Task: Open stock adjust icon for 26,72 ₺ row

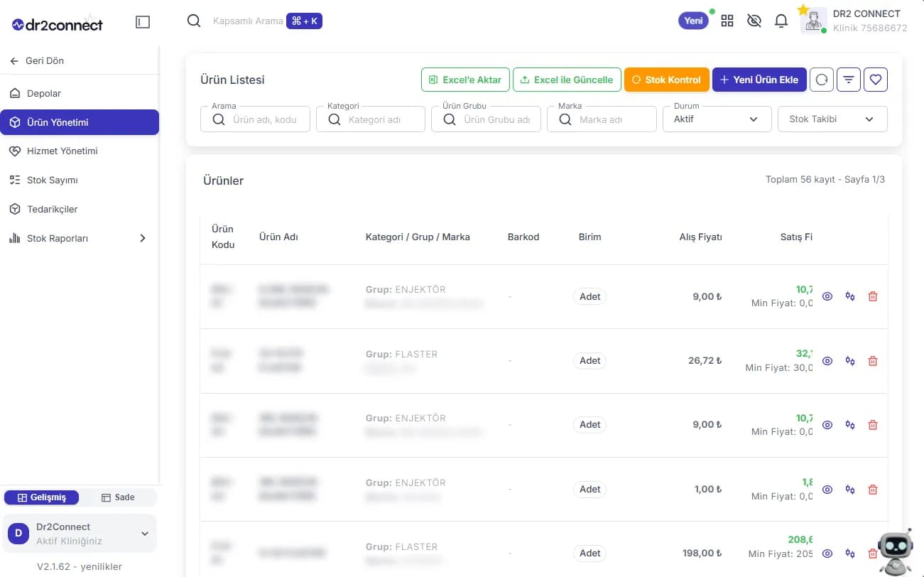Action: pos(850,361)
